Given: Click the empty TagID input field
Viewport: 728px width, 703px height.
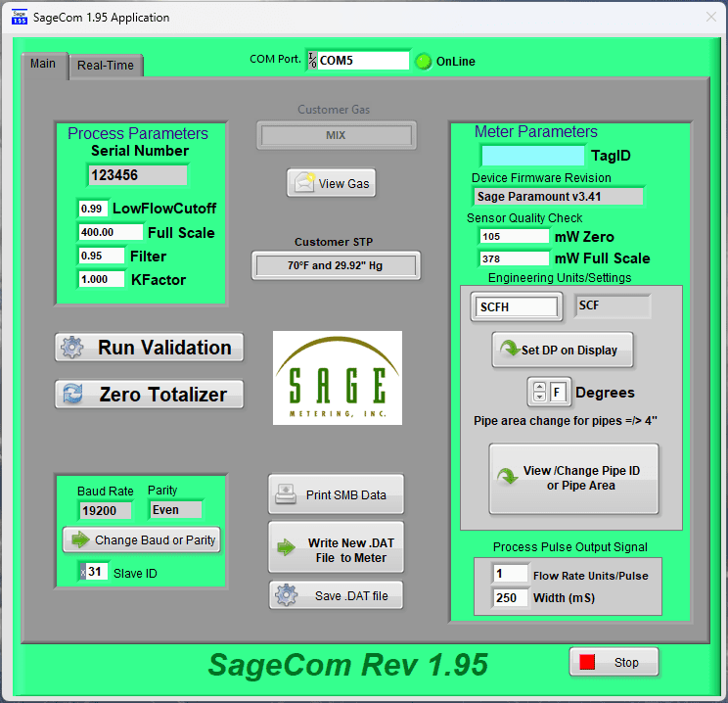Looking at the screenshot, I should [533, 156].
